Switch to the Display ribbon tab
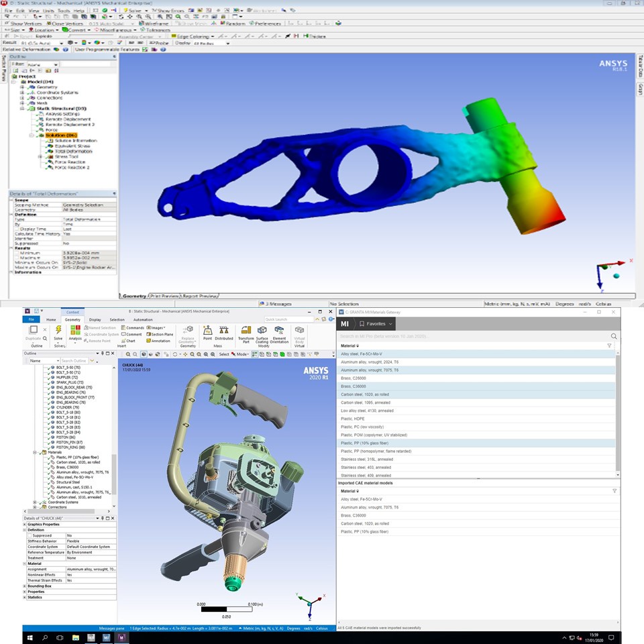The image size is (644, 644). 95,320
